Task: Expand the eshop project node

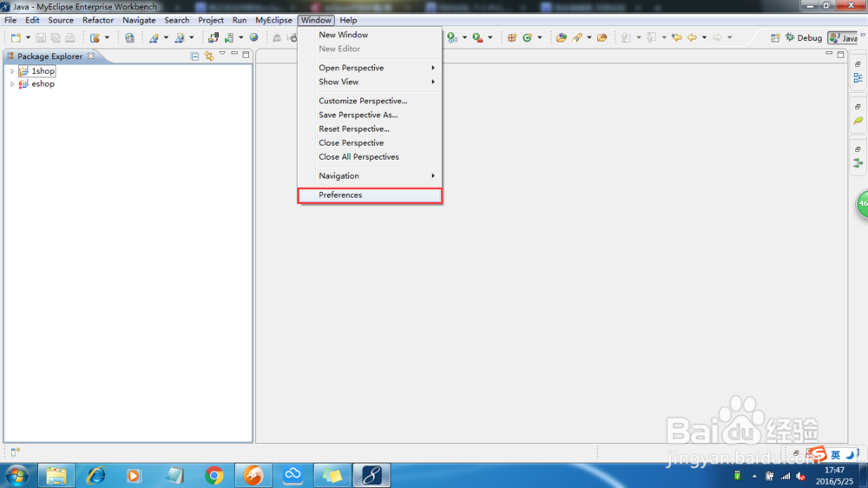Action: coord(12,84)
